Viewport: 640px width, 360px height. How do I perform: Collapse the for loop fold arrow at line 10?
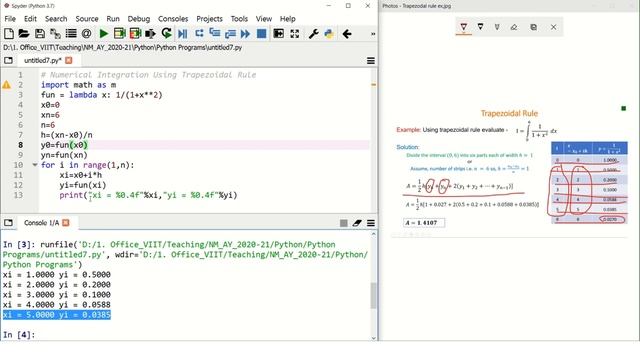35,165
